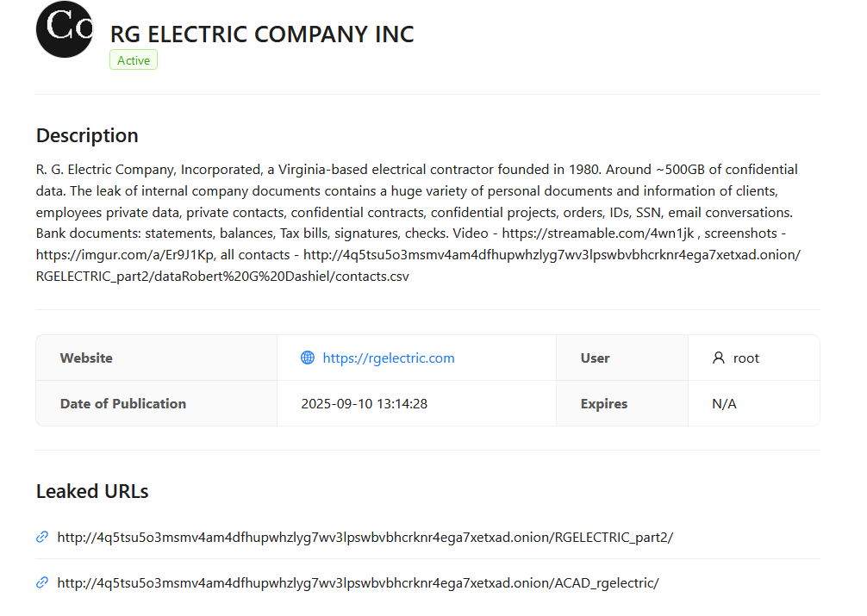Click the User label cell

(x=596, y=358)
